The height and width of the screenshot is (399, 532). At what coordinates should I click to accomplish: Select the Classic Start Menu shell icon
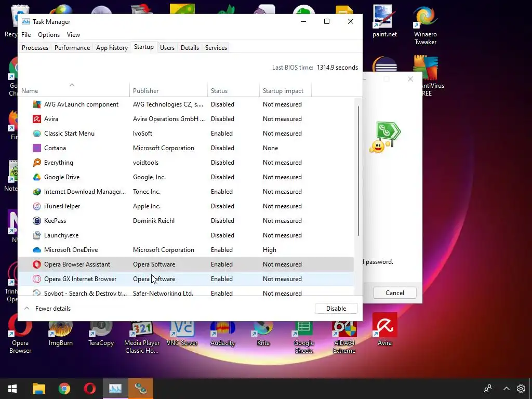pyautogui.click(x=37, y=134)
